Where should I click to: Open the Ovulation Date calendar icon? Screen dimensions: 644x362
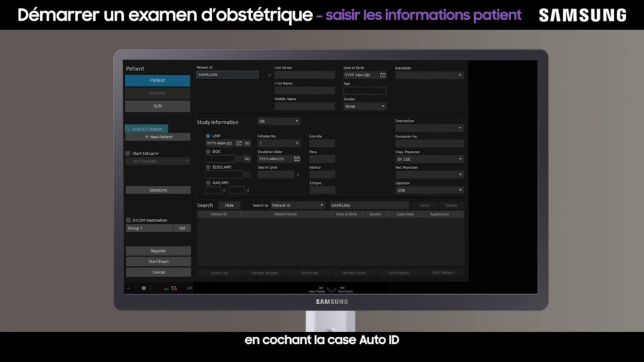tap(297, 159)
